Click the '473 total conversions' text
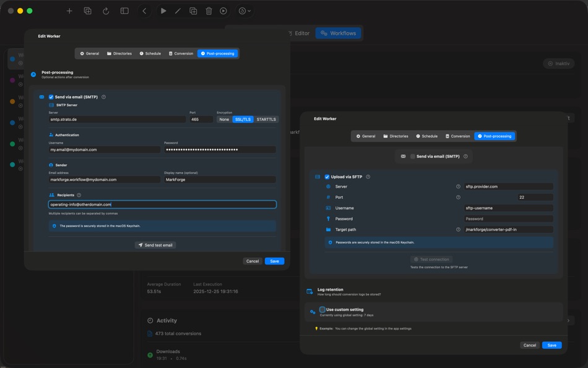The height and width of the screenshot is (368, 588). (178, 333)
